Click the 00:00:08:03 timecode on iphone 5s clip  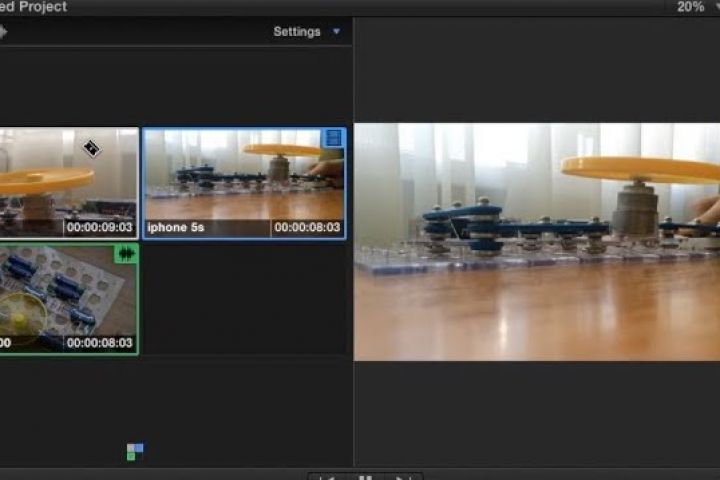coord(307,227)
